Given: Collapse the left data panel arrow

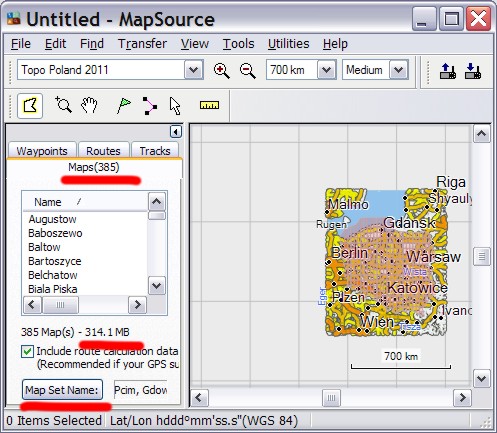Looking at the screenshot, I should 176,132.
